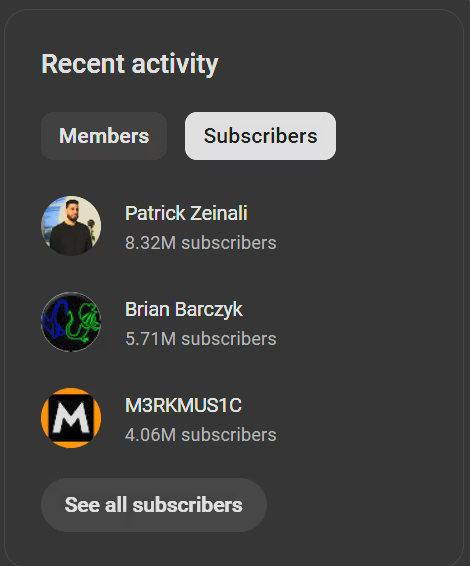Select the word Zeinali in the first name
Image resolution: width=470 pixels, height=566 pixels.
point(219,213)
